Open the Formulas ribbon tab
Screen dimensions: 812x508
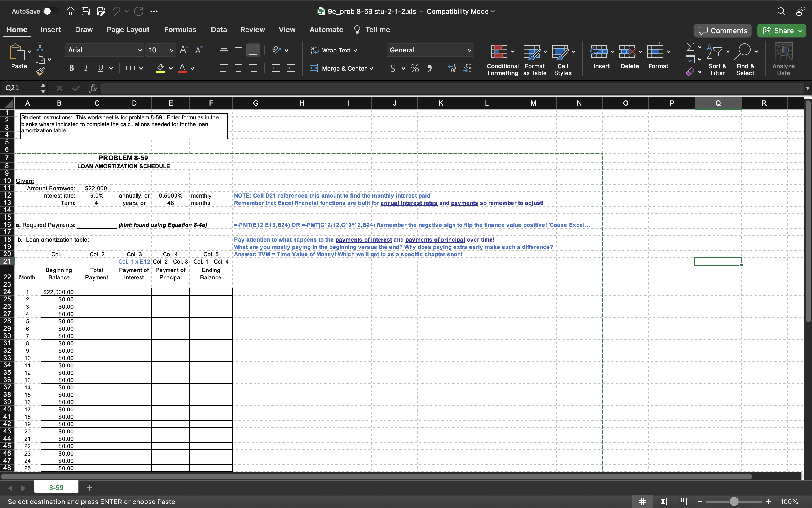pos(180,30)
